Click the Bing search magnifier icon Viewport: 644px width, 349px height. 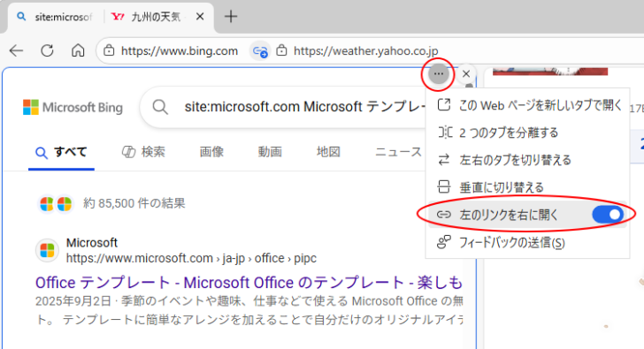(x=160, y=107)
